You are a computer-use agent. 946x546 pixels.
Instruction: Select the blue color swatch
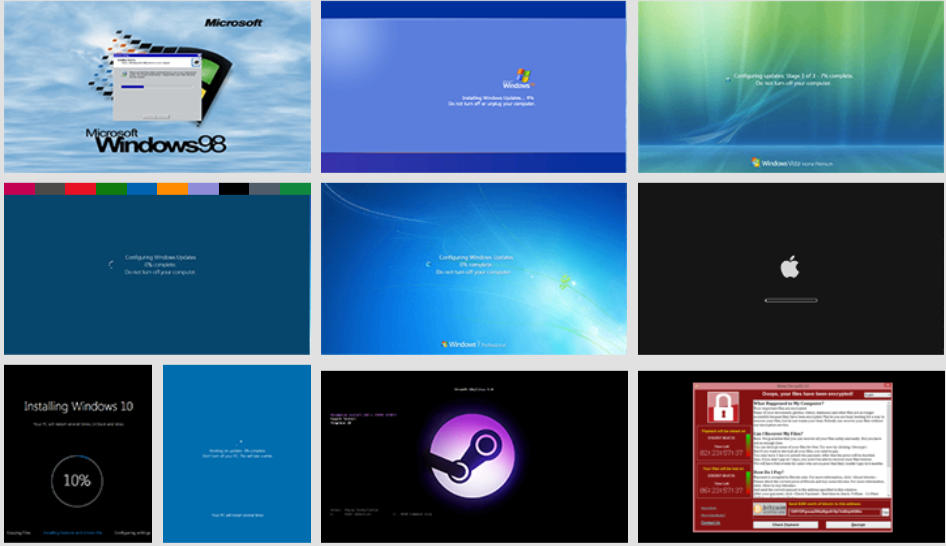click(x=142, y=189)
